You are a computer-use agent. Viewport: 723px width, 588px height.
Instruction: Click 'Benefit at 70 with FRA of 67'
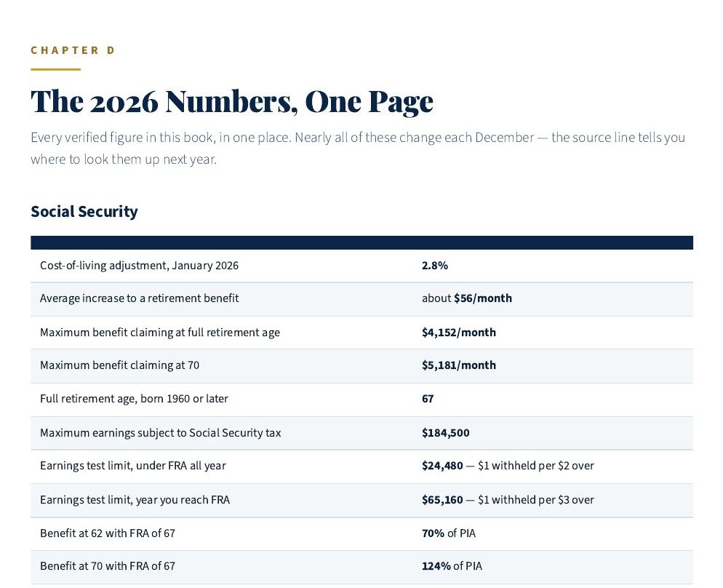click(x=108, y=566)
